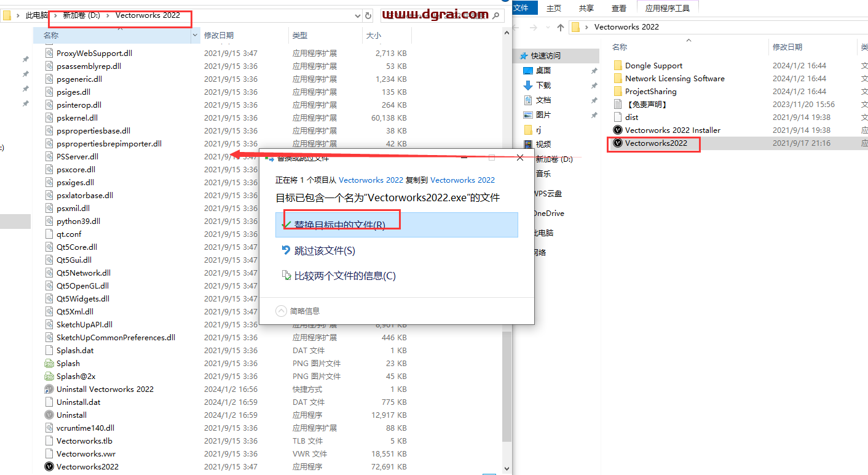This screenshot has height=475, width=868.
Task: Select the Network Licensing Software folder icon
Action: pos(618,78)
